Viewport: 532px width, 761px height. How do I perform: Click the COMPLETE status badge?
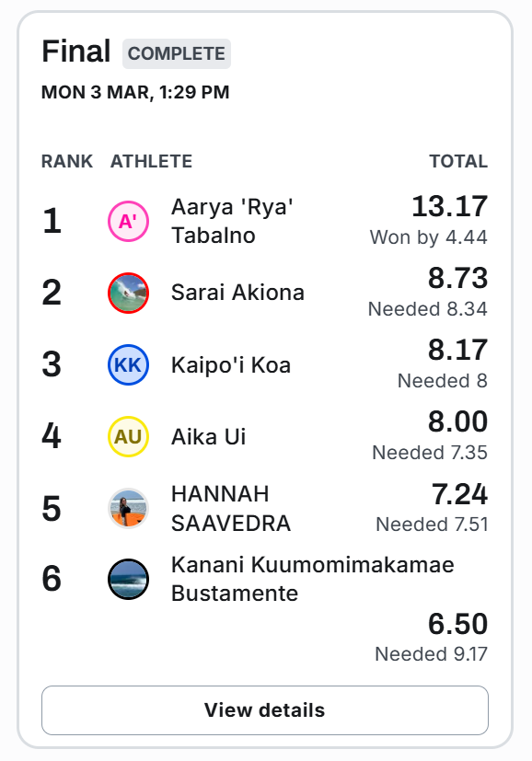click(177, 53)
